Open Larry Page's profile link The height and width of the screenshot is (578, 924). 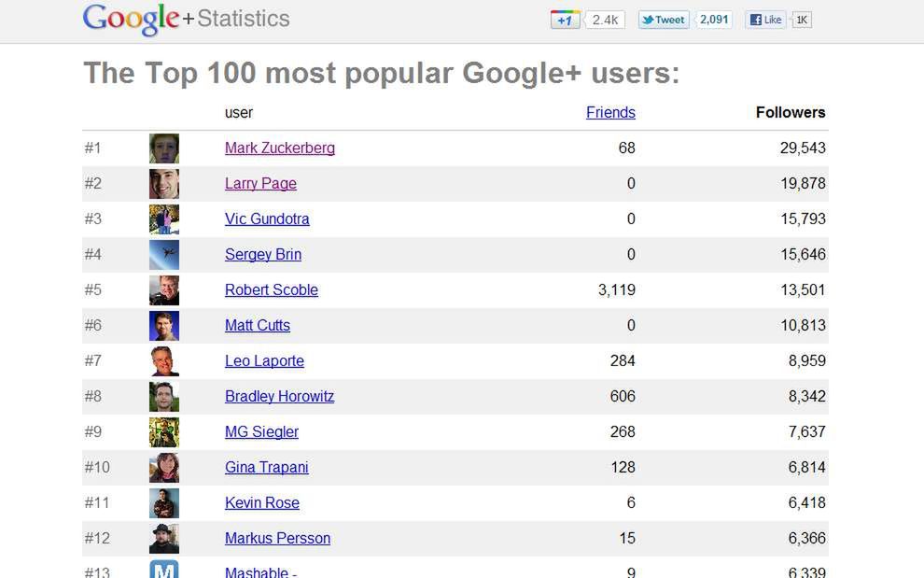[x=260, y=183]
